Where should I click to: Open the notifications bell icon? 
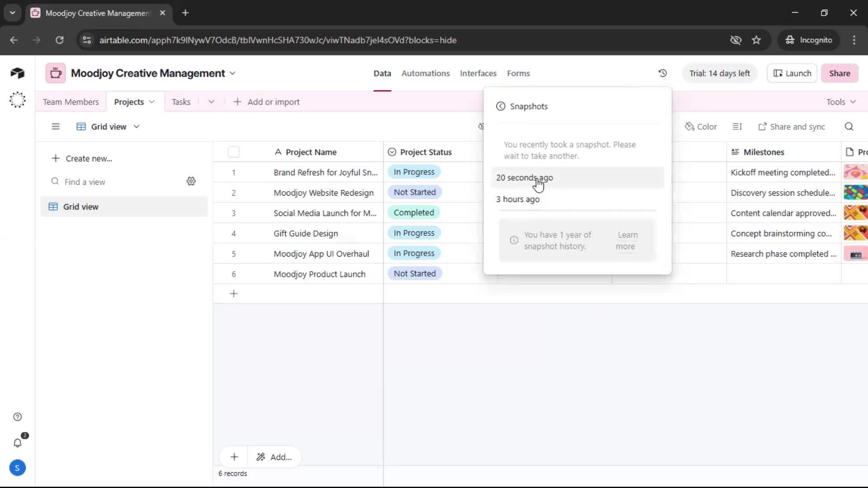[17, 443]
